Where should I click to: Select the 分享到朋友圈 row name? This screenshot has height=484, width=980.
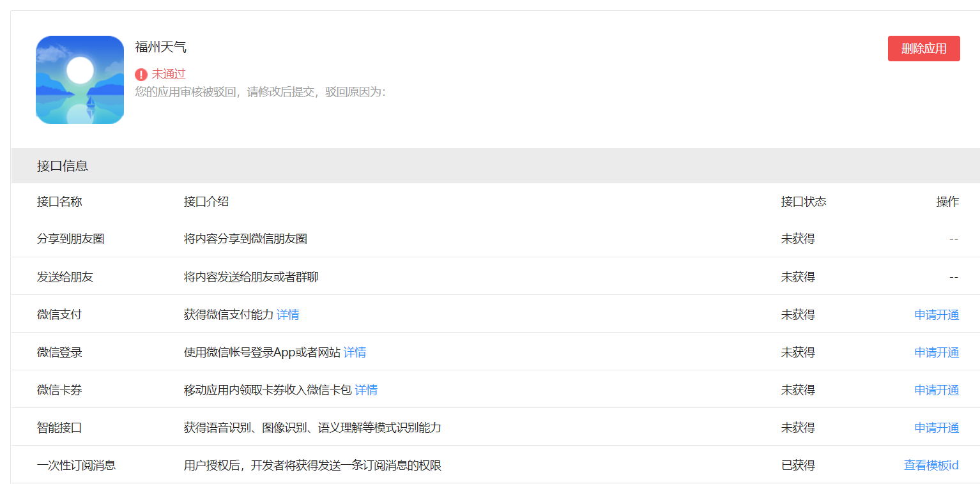(71, 239)
